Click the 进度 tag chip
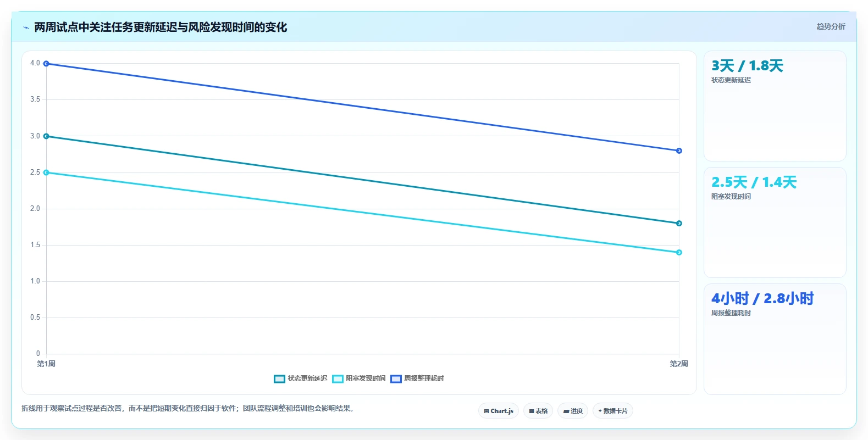This screenshot has height=440, width=868. pyautogui.click(x=573, y=411)
